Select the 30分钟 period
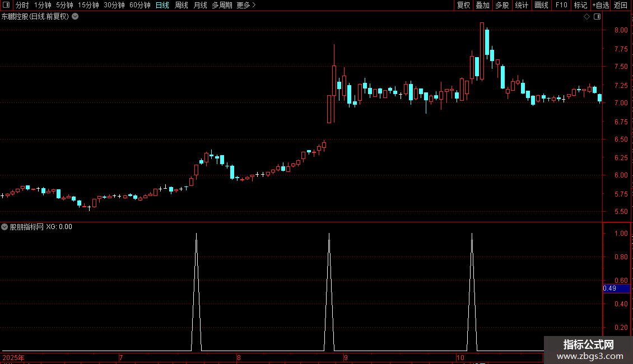633x364 pixels. pos(114,5)
